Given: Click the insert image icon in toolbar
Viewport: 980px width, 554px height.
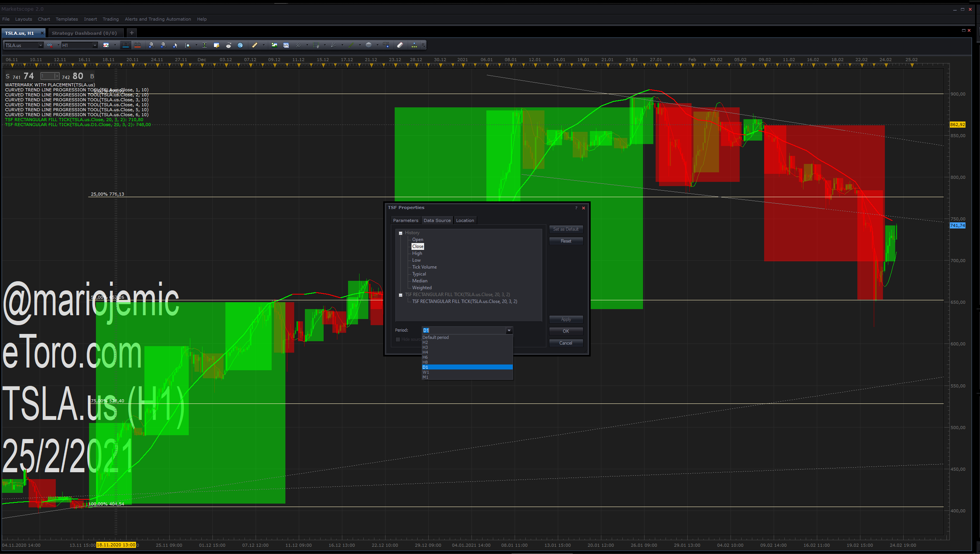Looking at the screenshot, I should click(274, 45).
